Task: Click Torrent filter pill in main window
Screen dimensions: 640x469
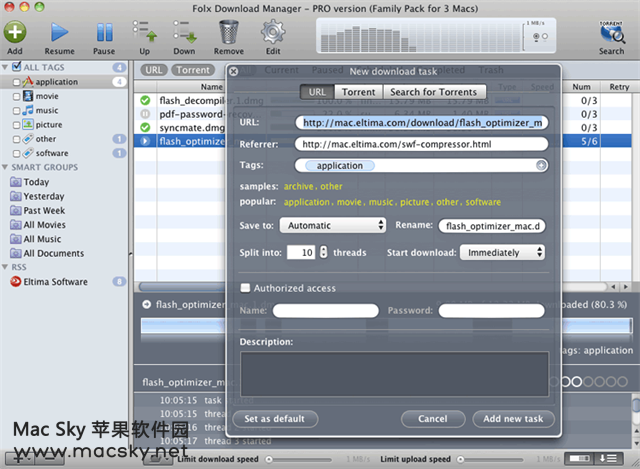Action: [x=193, y=70]
